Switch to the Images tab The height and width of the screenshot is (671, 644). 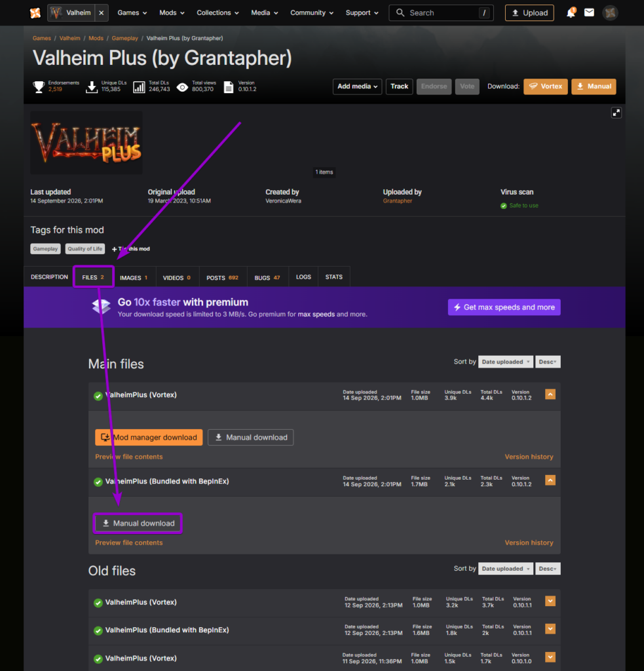(x=134, y=277)
